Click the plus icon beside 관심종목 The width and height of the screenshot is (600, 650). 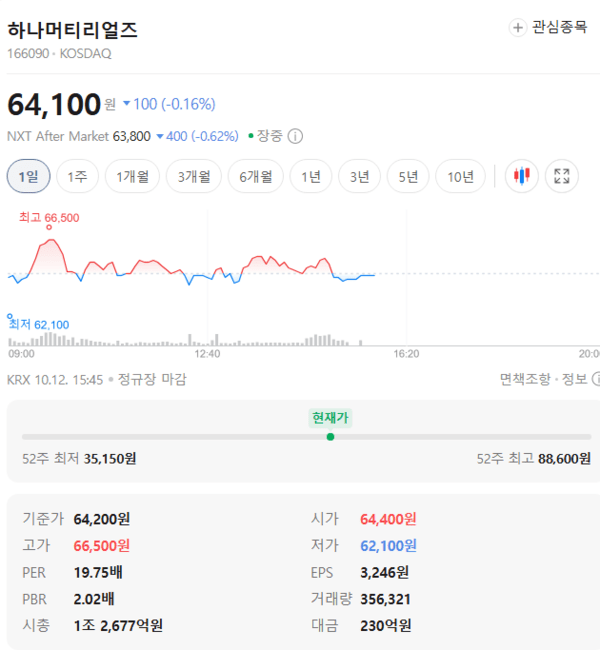[517, 28]
